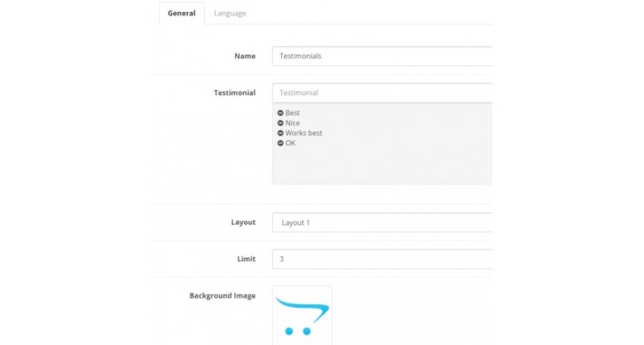Screen dimensions: 644x345
Task: Click the Works best list entry
Action: [x=304, y=133]
